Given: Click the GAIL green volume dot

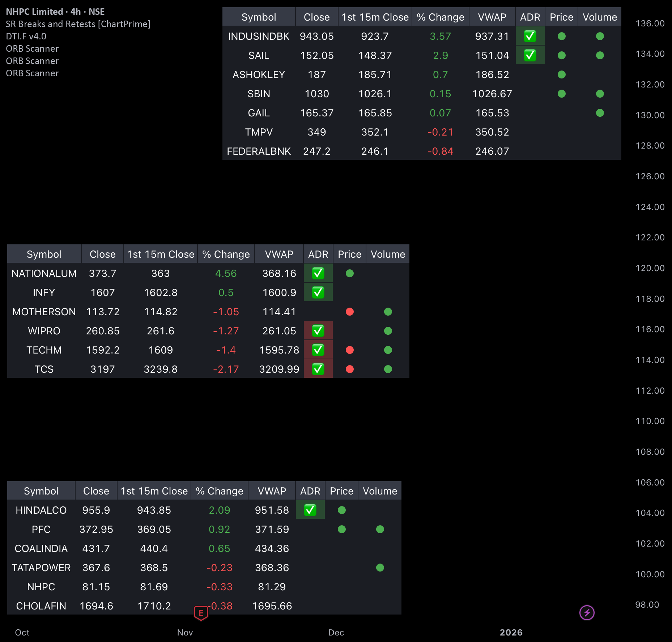Looking at the screenshot, I should (600, 113).
